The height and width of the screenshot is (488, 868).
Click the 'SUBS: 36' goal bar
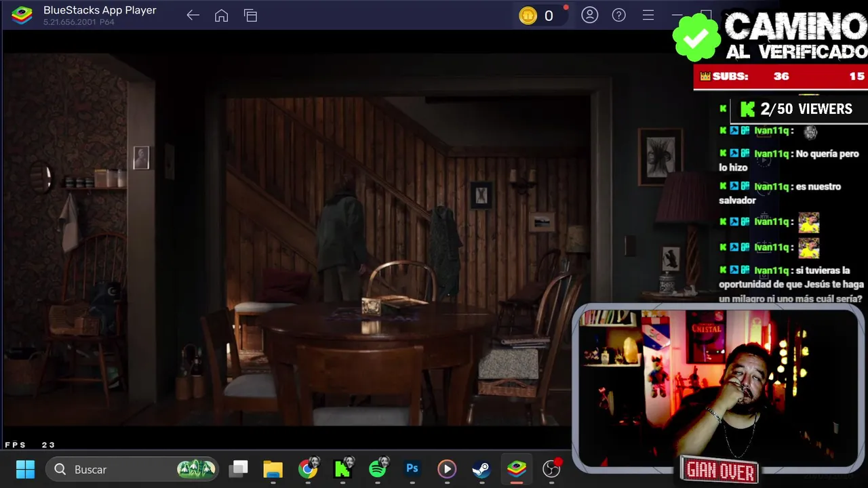point(781,77)
